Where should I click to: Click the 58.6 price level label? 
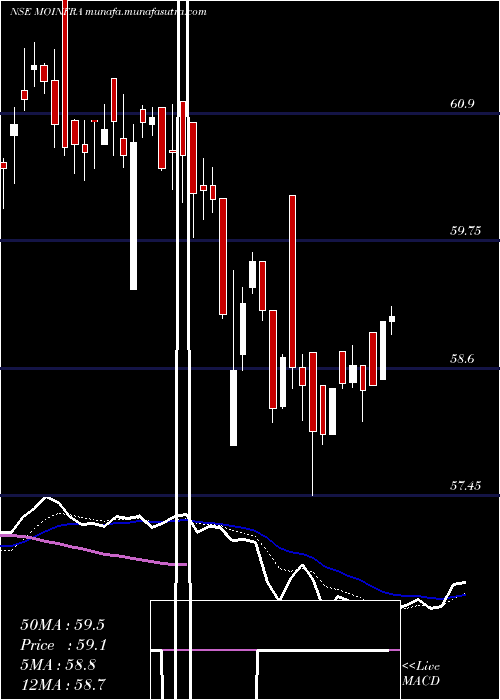pyautogui.click(x=462, y=359)
